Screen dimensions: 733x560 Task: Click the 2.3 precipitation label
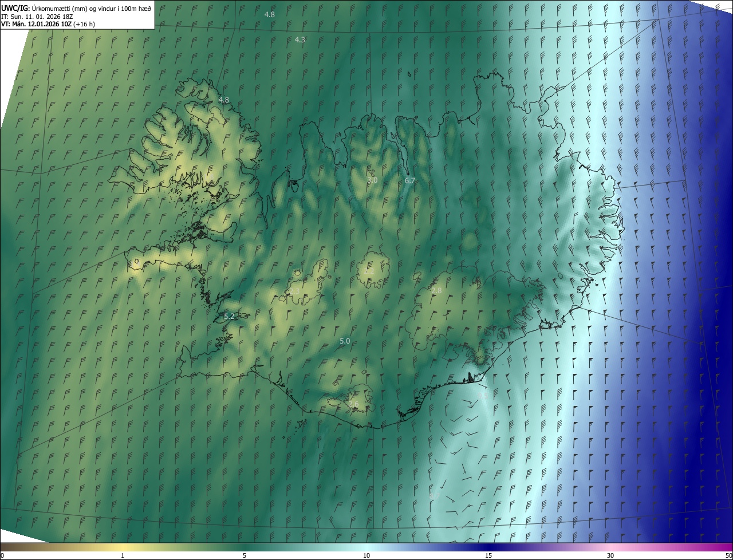[294, 291]
